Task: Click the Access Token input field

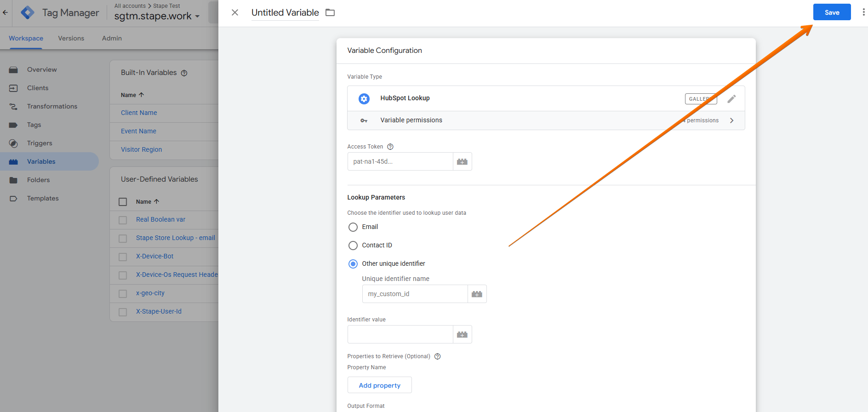Action: (400, 161)
